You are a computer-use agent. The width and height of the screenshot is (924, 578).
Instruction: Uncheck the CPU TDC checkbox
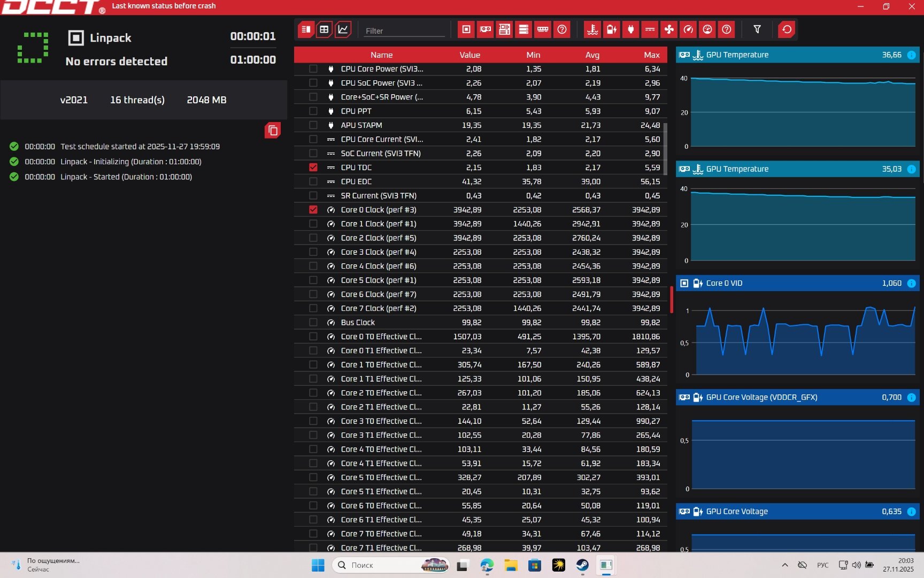pyautogui.click(x=313, y=168)
